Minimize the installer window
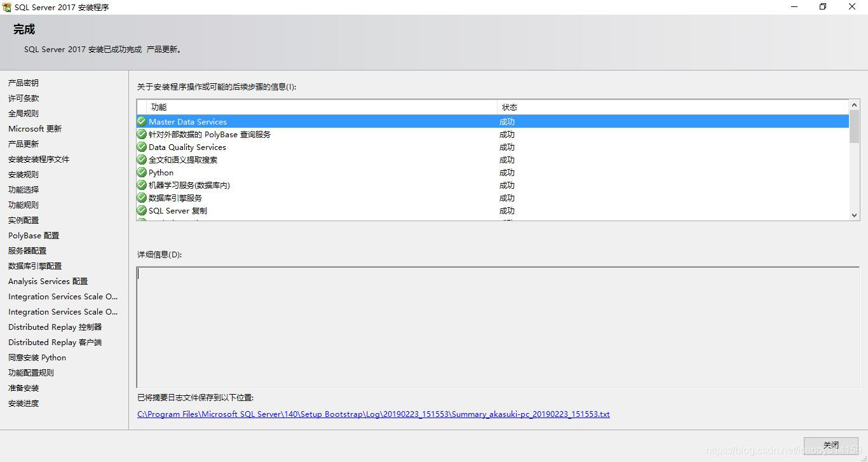 click(x=795, y=7)
